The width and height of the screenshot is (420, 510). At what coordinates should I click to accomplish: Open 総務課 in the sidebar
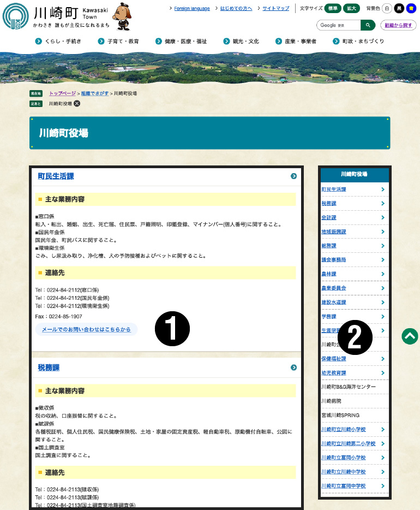pyautogui.click(x=329, y=246)
